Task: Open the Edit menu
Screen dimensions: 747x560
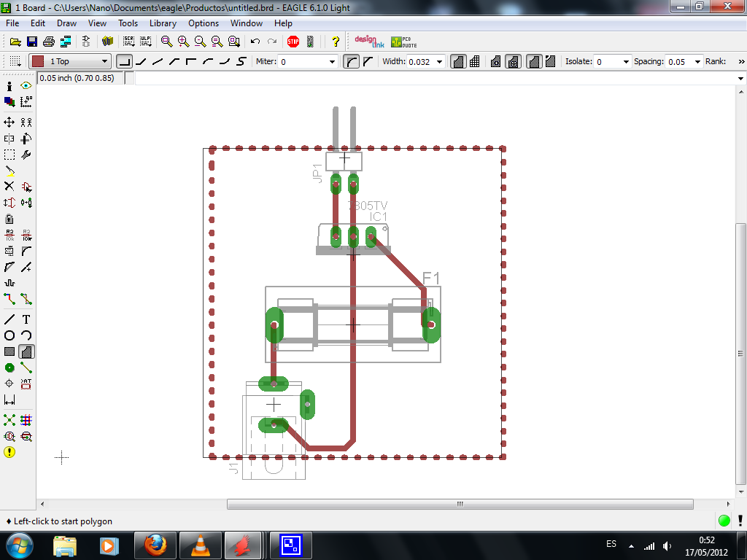Action: click(x=38, y=23)
